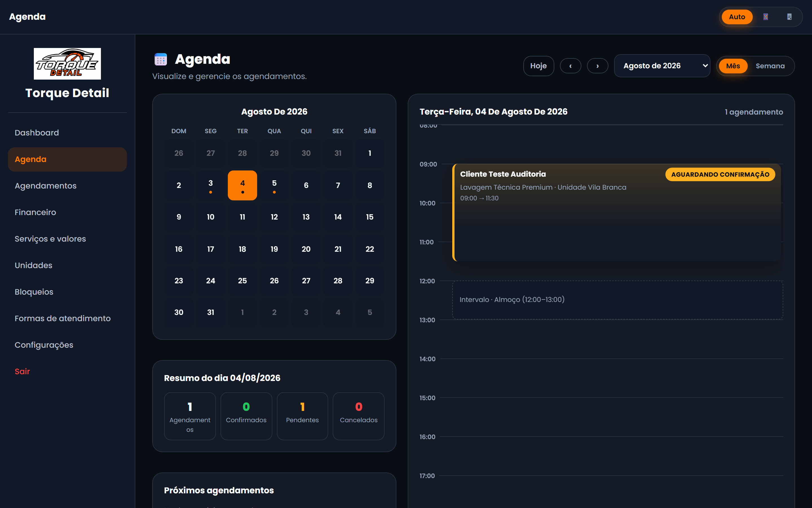Image resolution: width=812 pixels, height=508 pixels.
Task: Click the Torque Detail logo image
Action: coord(67,64)
